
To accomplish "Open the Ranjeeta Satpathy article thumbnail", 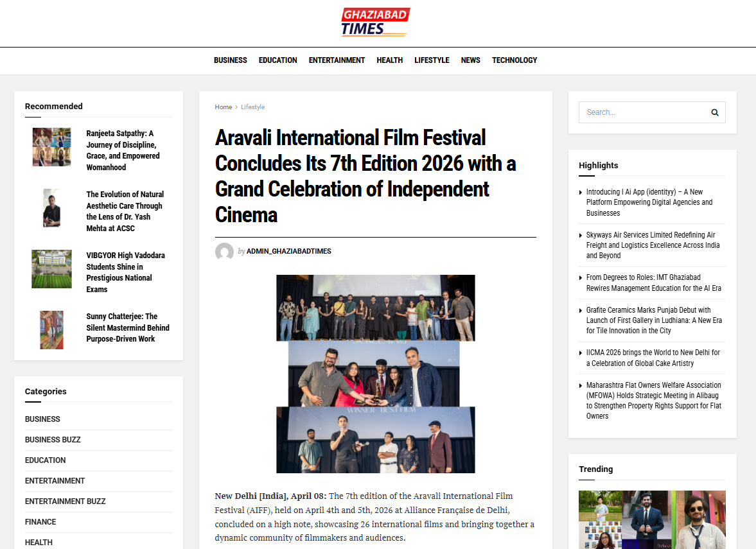I will coord(51,147).
